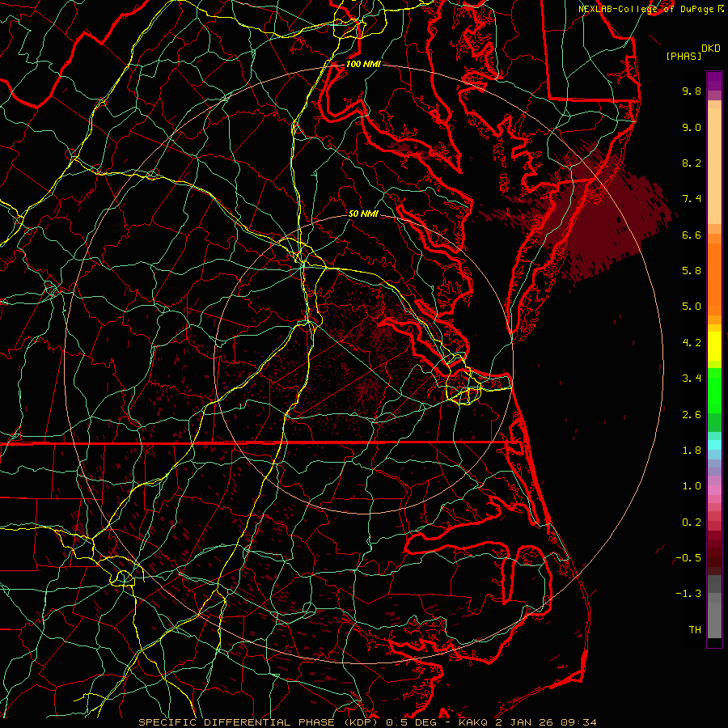The width and height of the screenshot is (728, 728).
Task: Select the yellow color bar segment
Action: (714, 346)
